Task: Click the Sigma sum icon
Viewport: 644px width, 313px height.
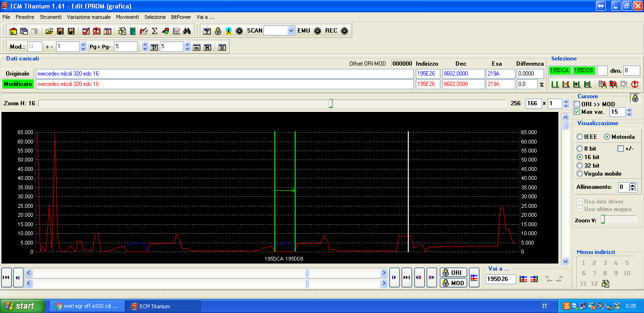Action: pyautogui.click(x=154, y=31)
